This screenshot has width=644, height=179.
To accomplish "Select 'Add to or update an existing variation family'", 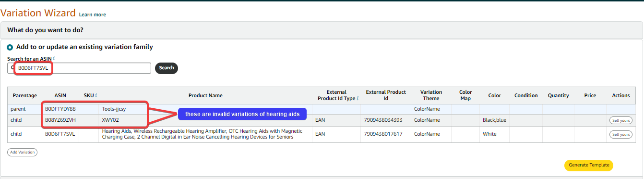I will coord(10,47).
